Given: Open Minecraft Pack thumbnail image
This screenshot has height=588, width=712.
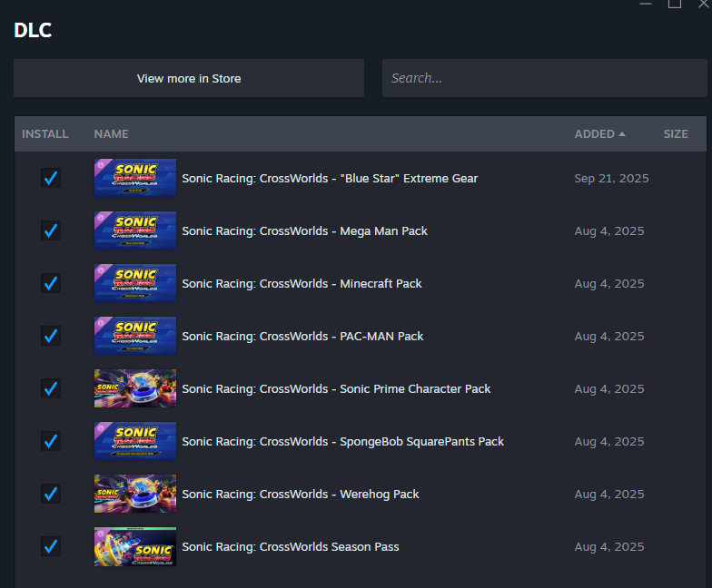Looking at the screenshot, I should tap(135, 283).
